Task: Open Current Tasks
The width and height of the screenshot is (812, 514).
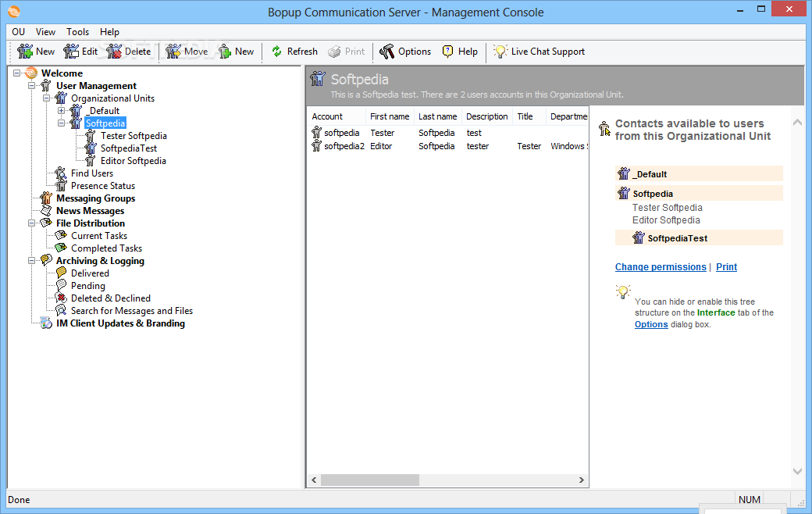Action: pos(99,236)
